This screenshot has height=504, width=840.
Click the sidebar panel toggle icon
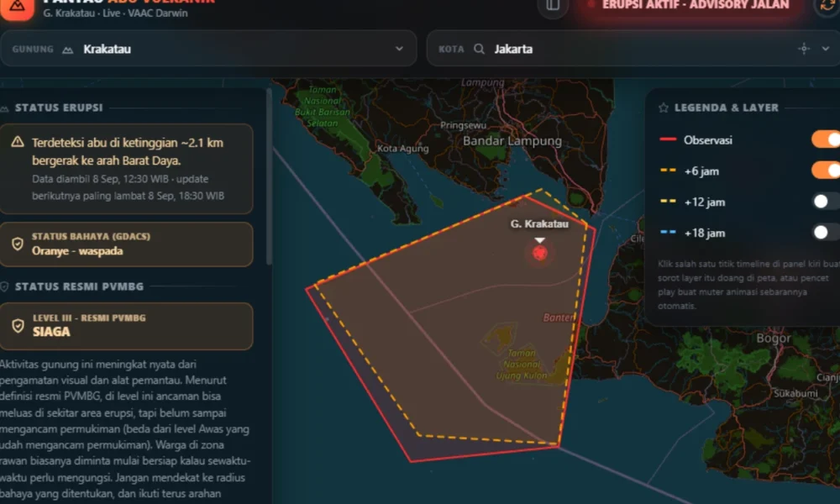pos(553,6)
